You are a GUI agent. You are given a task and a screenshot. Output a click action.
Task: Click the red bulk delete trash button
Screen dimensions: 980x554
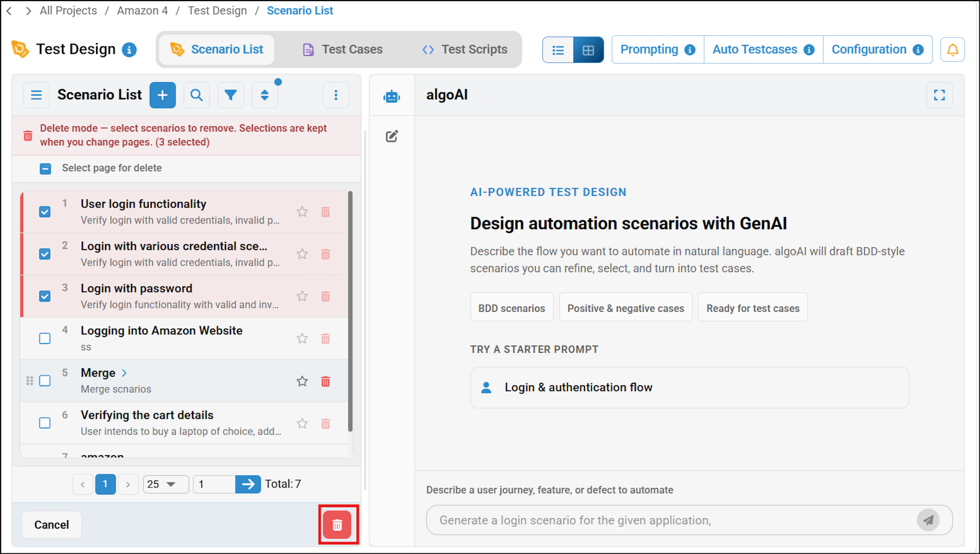coord(337,525)
